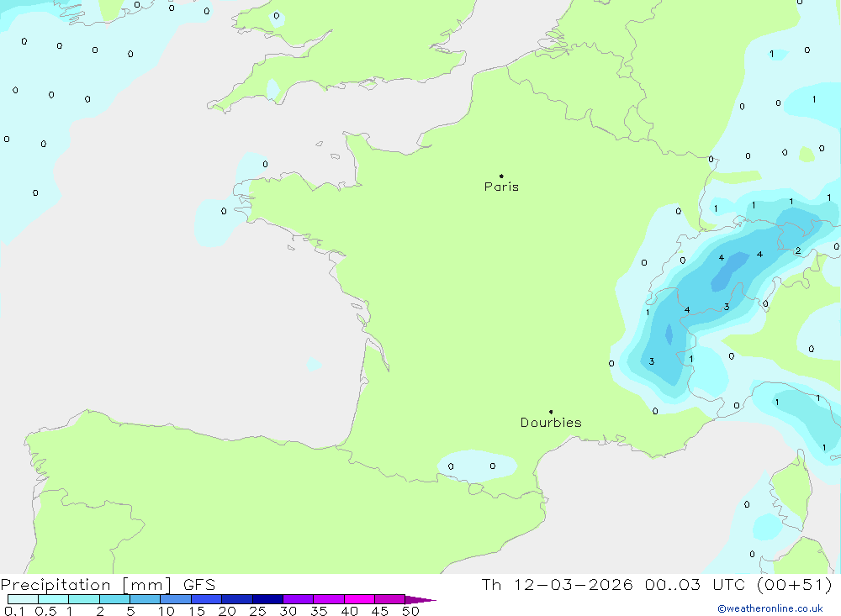Click the legend value '20'
Image resolution: width=841 pixels, height=616 pixels.
click(x=227, y=611)
